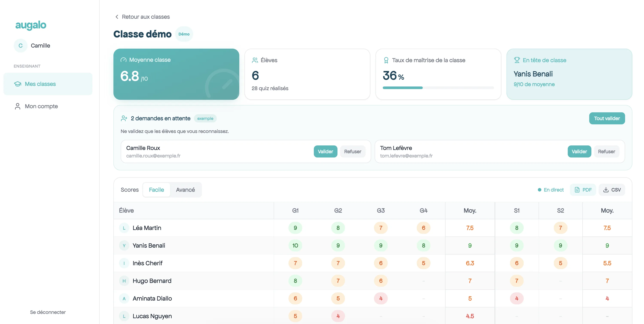Click Léa Martin's avatar initial

pyautogui.click(x=124, y=228)
